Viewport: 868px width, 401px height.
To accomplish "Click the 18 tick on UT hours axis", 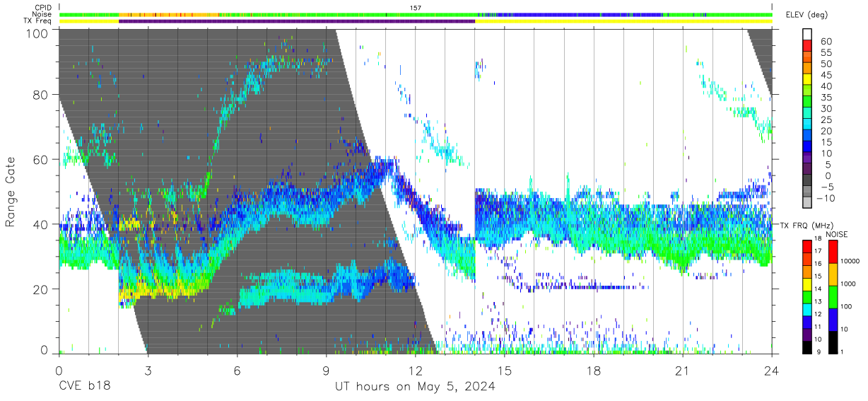I will coord(594,371).
